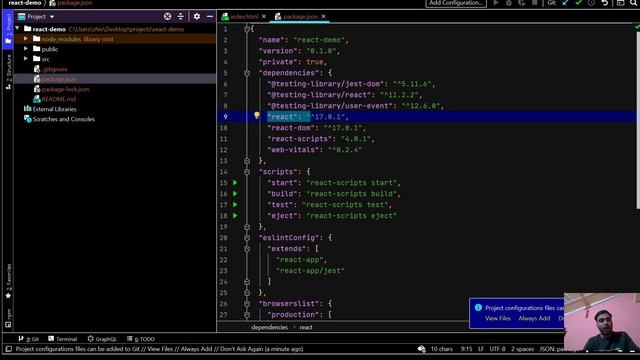The height and width of the screenshot is (360, 640).
Task: Click the Select Opened File target icon
Action: click(167, 16)
